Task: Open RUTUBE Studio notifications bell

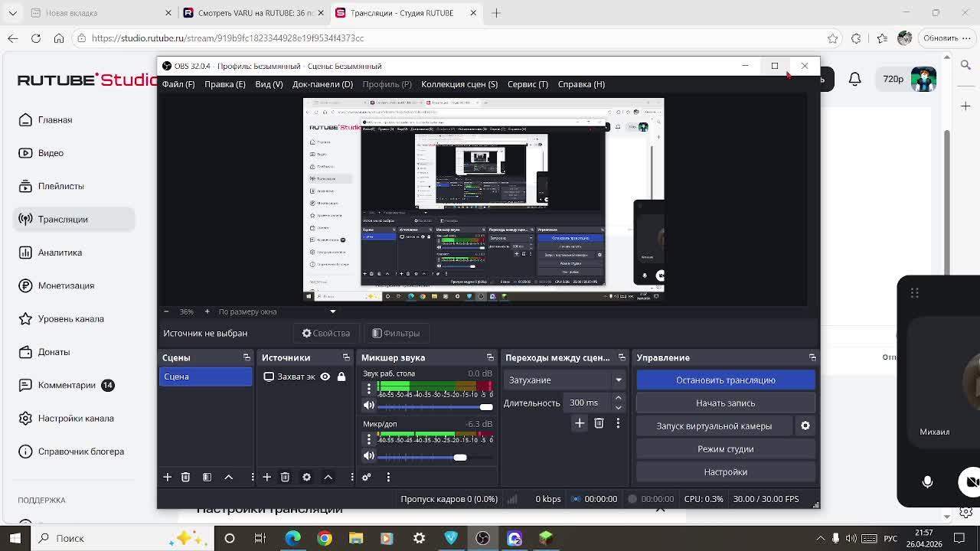Action: [855, 79]
